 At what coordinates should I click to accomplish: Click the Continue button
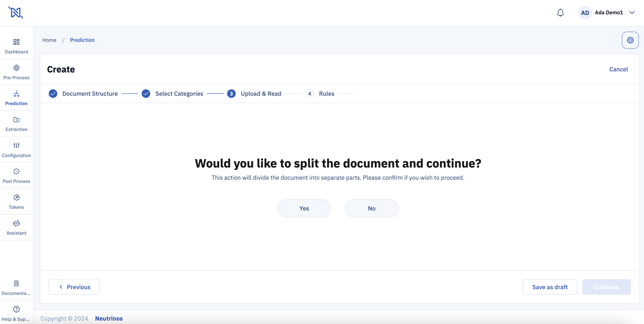tap(606, 287)
